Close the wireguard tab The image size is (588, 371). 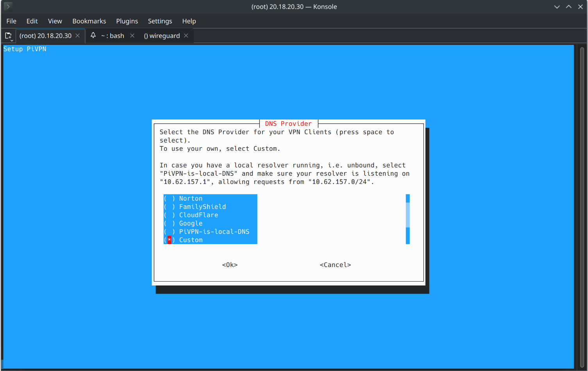tap(186, 36)
